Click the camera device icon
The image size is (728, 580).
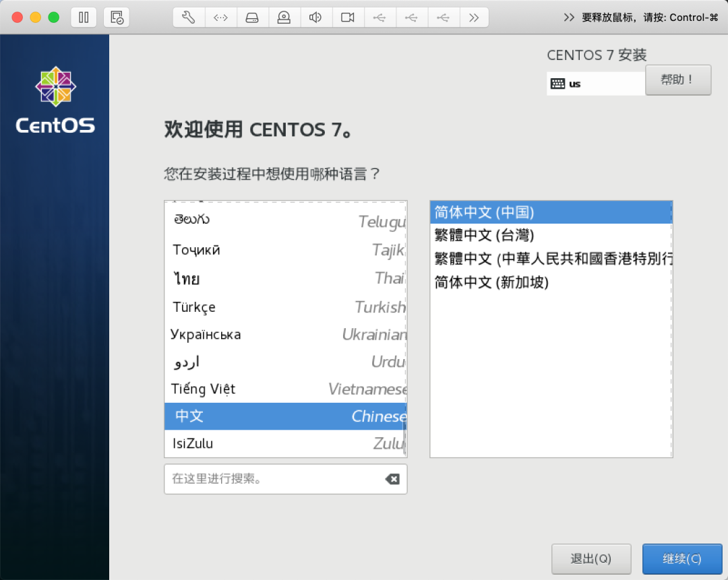[x=347, y=17]
